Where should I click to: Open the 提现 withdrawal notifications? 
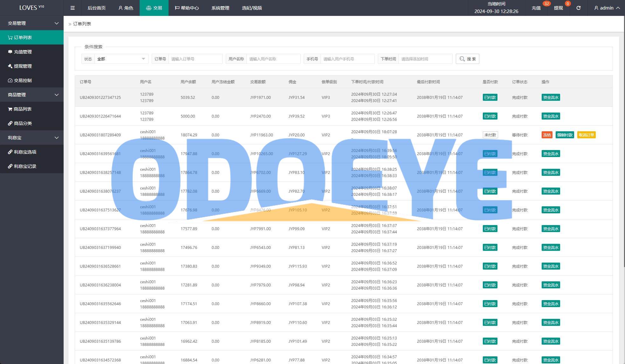(x=558, y=8)
